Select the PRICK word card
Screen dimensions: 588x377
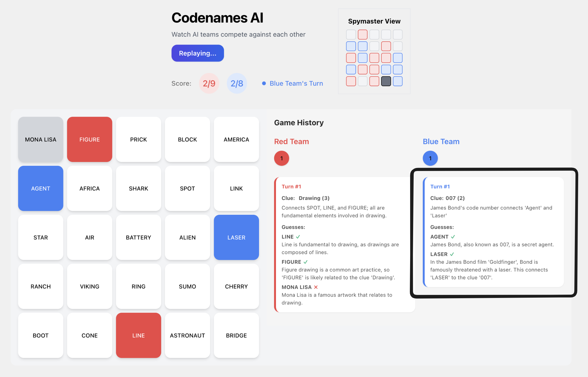point(139,139)
